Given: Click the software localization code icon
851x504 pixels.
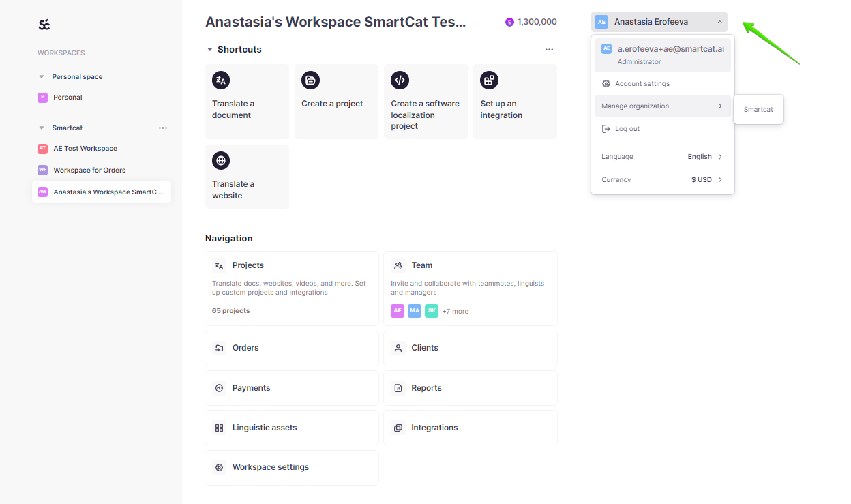Looking at the screenshot, I should click(x=400, y=80).
